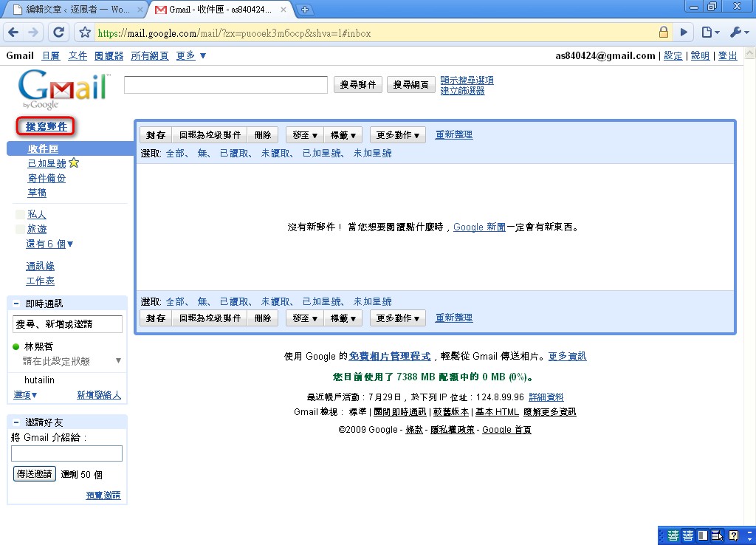Viewport: 756px width, 545px height.
Task: Click 登出 to sign out
Action: pos(727,56)
